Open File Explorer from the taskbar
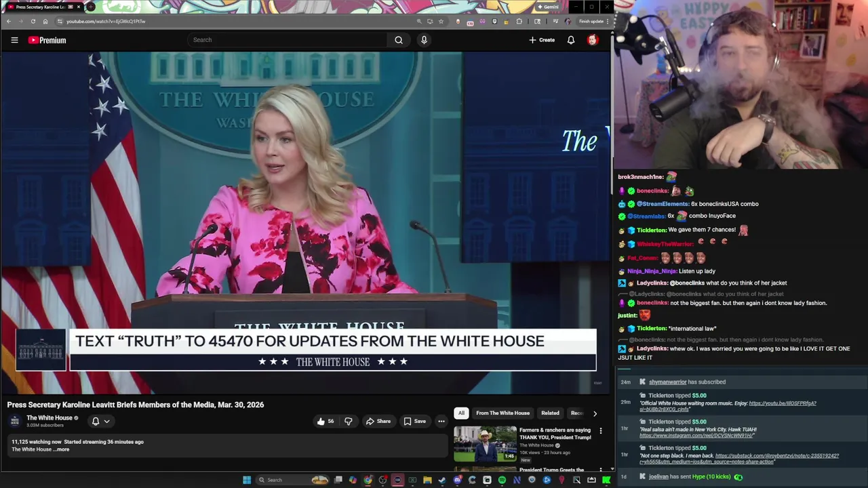This screenshot has width=868, height=488. (427, 480)
